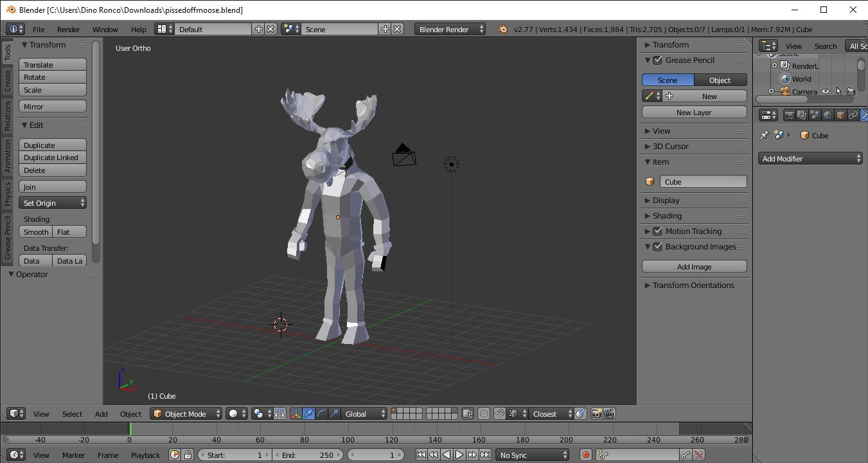Click the New Layer button
Viewport: 868px width, 463px height.
694,112
